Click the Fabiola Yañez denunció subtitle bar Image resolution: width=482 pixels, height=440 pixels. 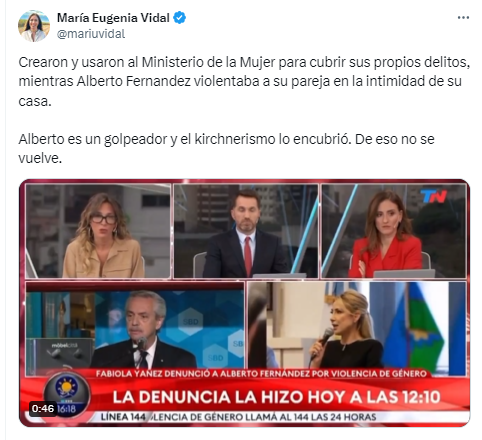tap(261, 373)
